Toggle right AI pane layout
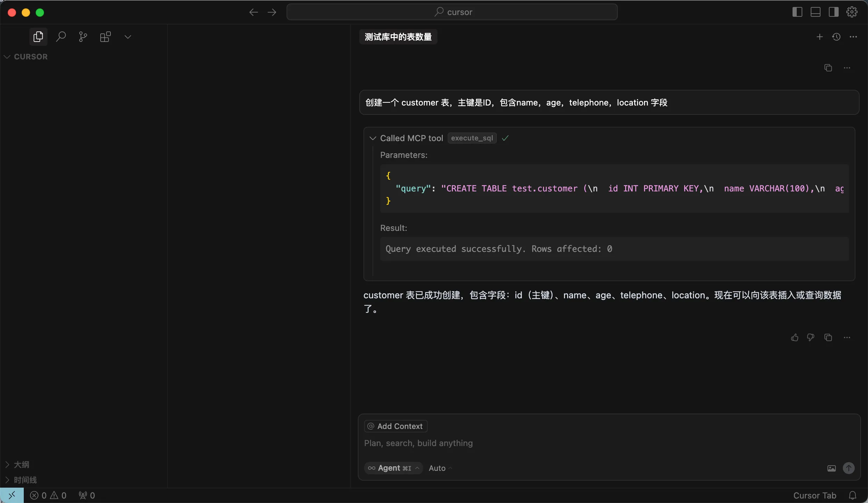The image size is (868, 503). [x=834, y=12]
